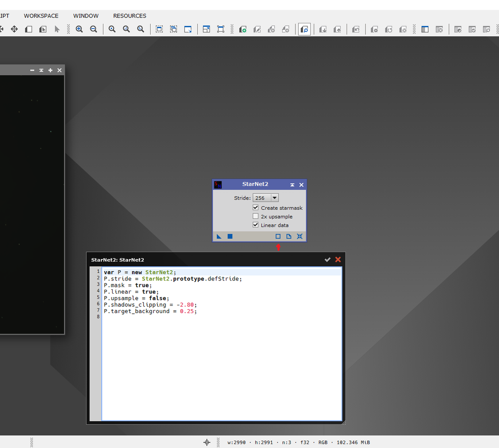The image size is (499, 448).
Task: Open the WINDOW menu
Action: pos(86,16)
